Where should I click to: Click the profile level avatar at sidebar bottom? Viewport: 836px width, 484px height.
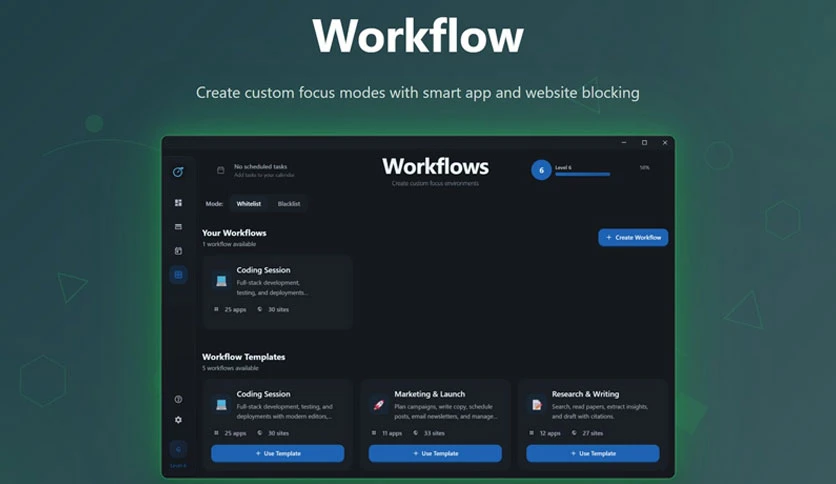178,449
